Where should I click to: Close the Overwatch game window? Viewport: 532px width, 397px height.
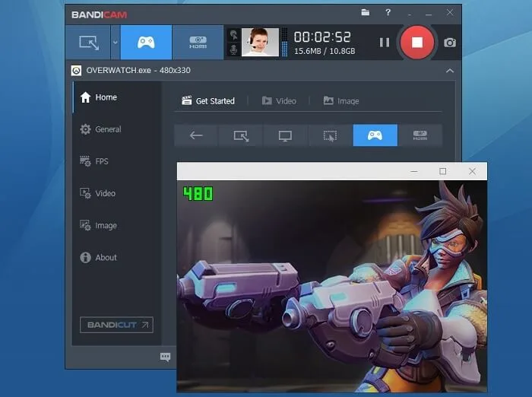tap(472, 172)
